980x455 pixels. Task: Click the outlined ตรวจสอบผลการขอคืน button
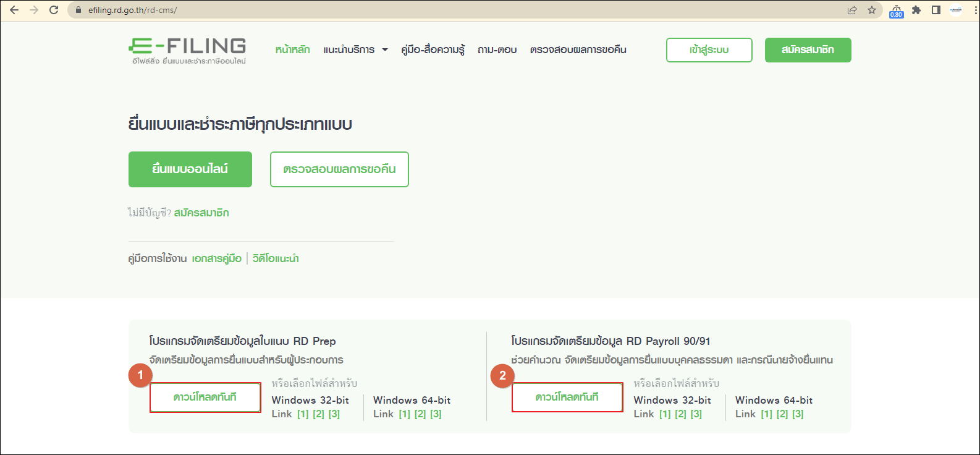click(339, 169)
